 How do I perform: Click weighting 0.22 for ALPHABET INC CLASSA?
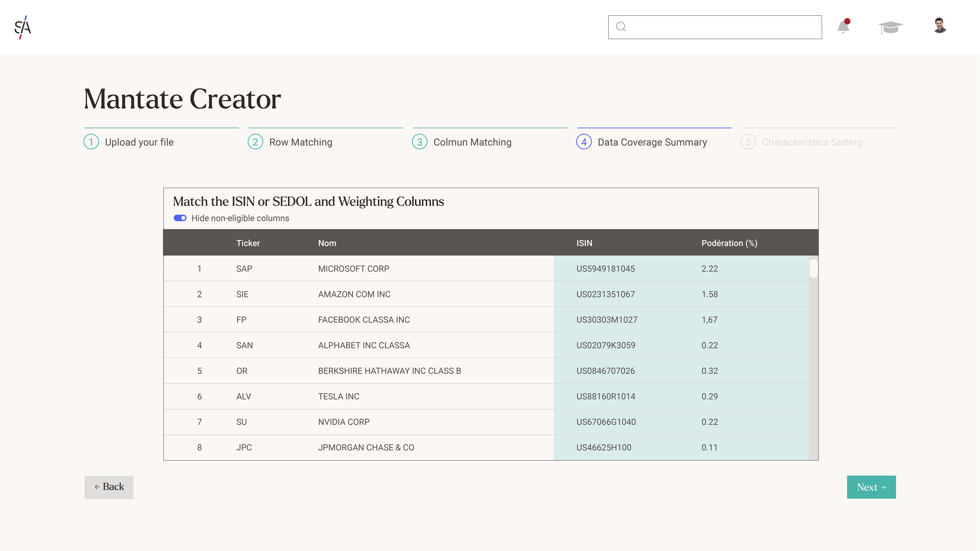tap(709, 345)
